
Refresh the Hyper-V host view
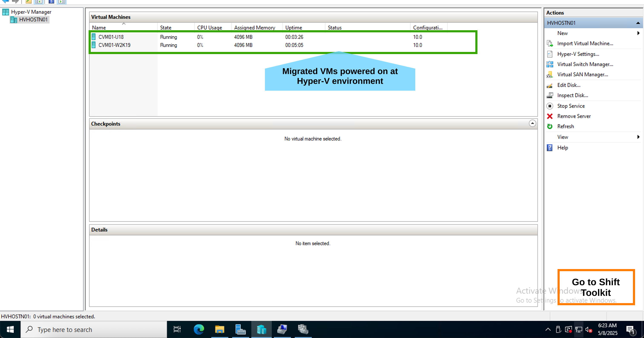coord(565,126)
